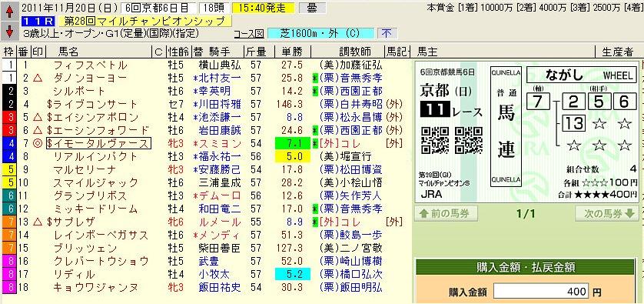This screenshot has height=304, width=644.
Task: Click the 調教師 column header
Action: (x=355, y=52)
